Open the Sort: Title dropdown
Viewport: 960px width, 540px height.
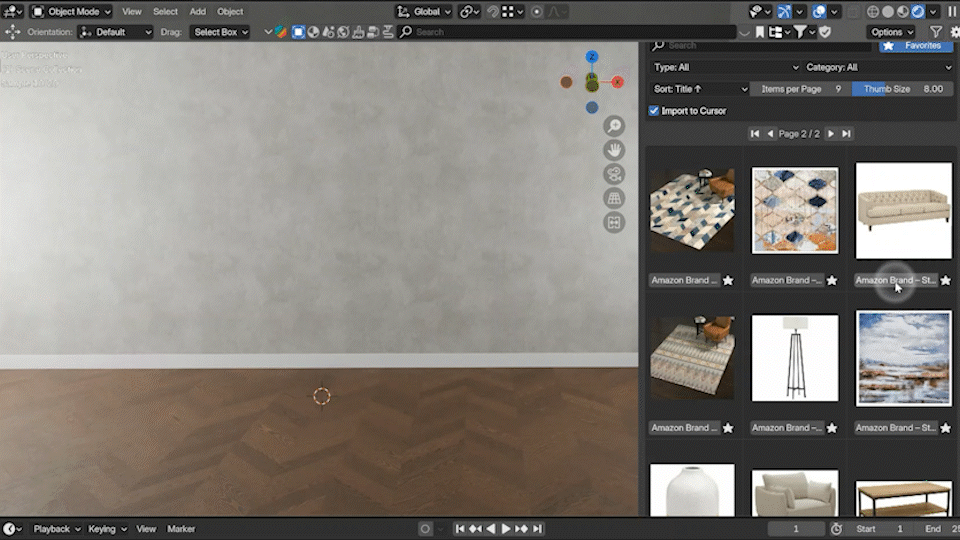click(698, 89)
